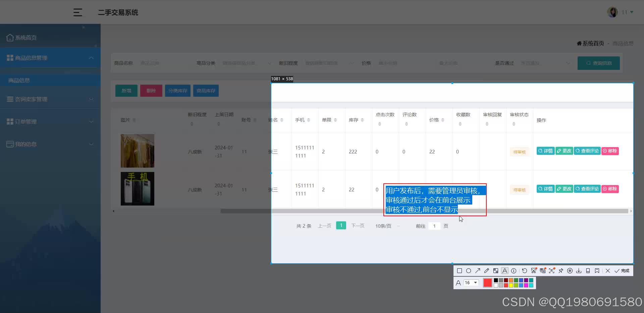The image size is (644, 313).
Task: Cancel the screenshot with X icon
Action: coord(608,271)
